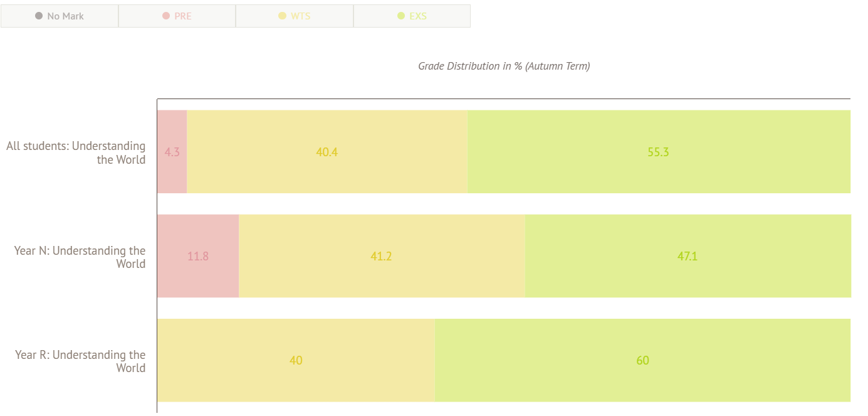Toggle the No Mark legend item

coord(60,16)
